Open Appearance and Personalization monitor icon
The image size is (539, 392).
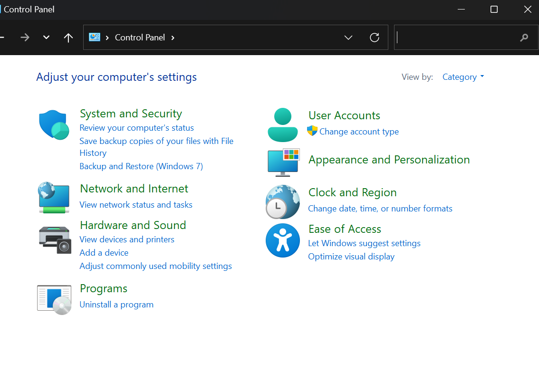coord(283,162)
